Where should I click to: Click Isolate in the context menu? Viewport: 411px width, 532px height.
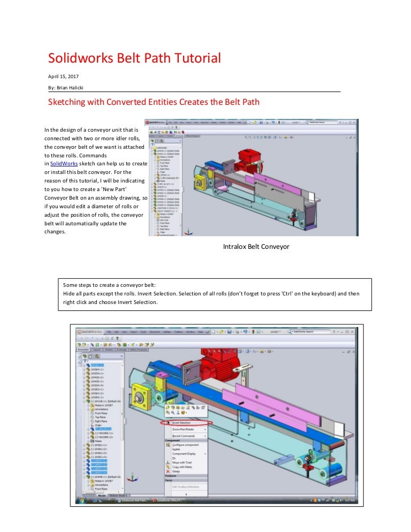click(177, 449)
